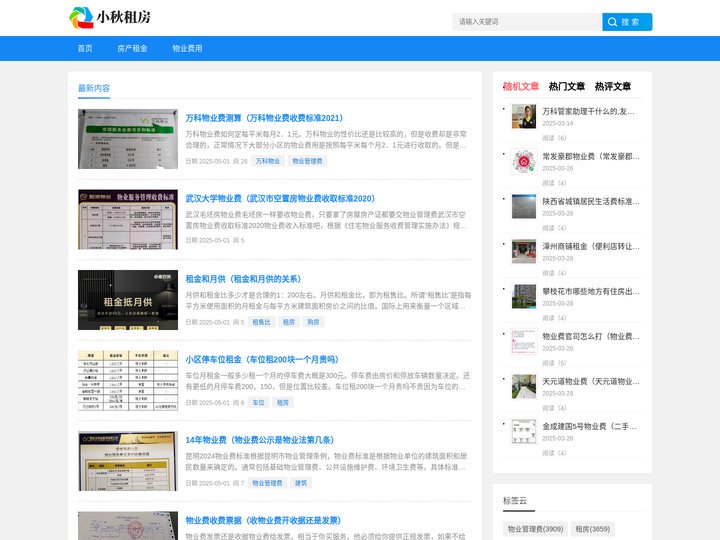Viewport: 720px width, 540px height.
Task: Select the 租售比 tag
Action: (261, 322)
